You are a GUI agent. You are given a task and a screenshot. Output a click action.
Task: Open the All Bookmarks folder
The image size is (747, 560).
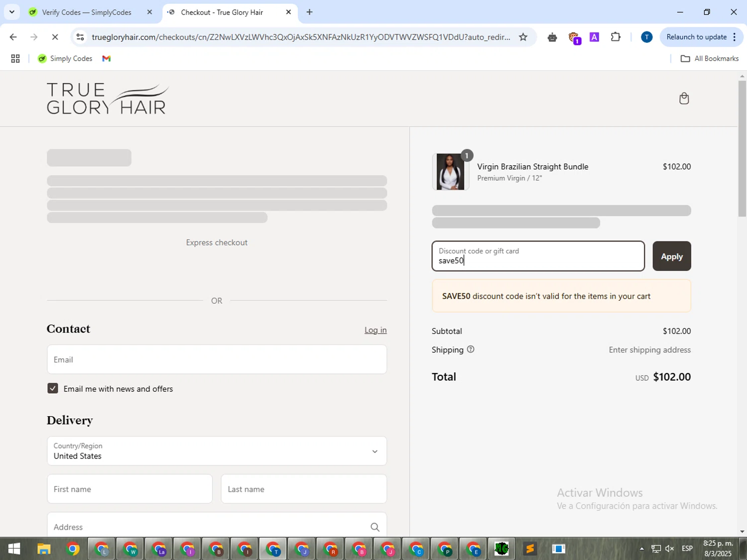point(710,59)
